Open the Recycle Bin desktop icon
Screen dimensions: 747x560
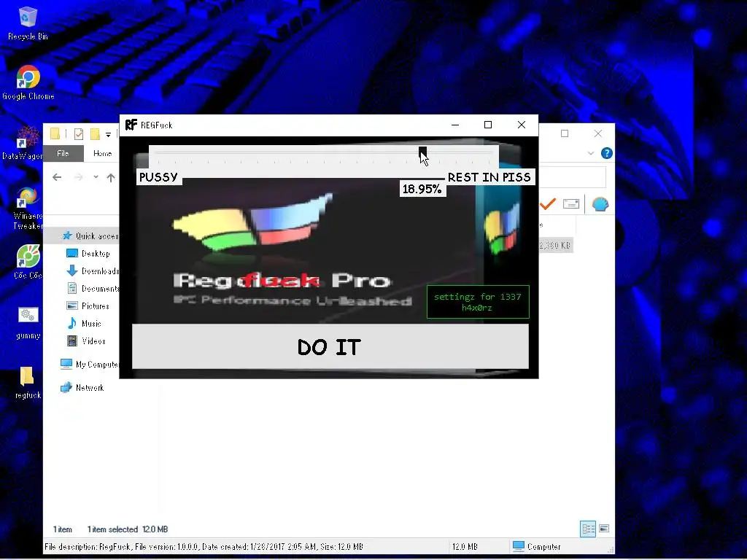[x=28, y=23]
